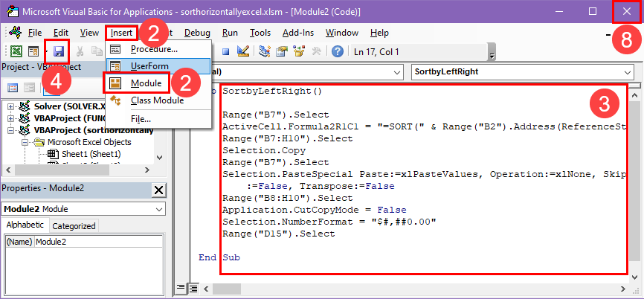Image resolution: width=644 pixels, height=299 pixels.
Task: Click code line Range("B7:H10").Select
Action: pyautogui.click(x=288, y=138)
